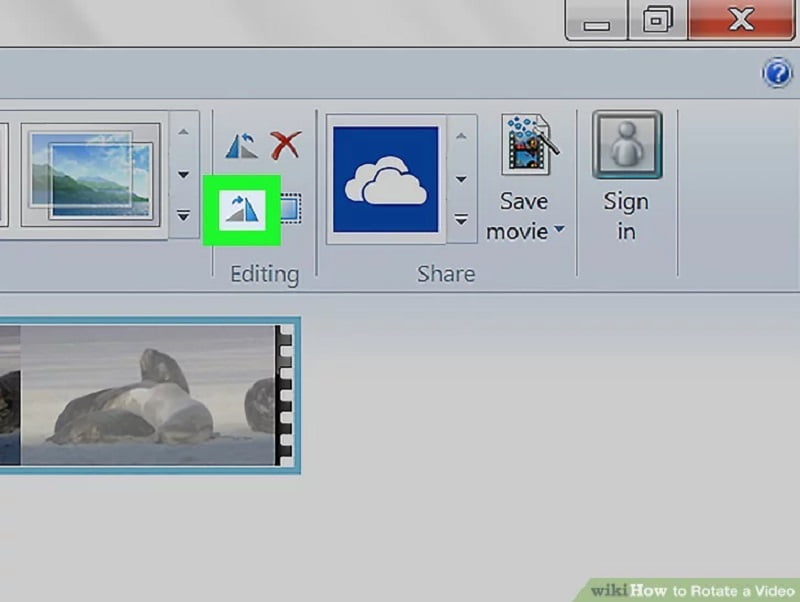The height and width of the screenshot is (602, 800).
Task: Rotate the video right
Action: pyautogui.click(x=242, y=210)
